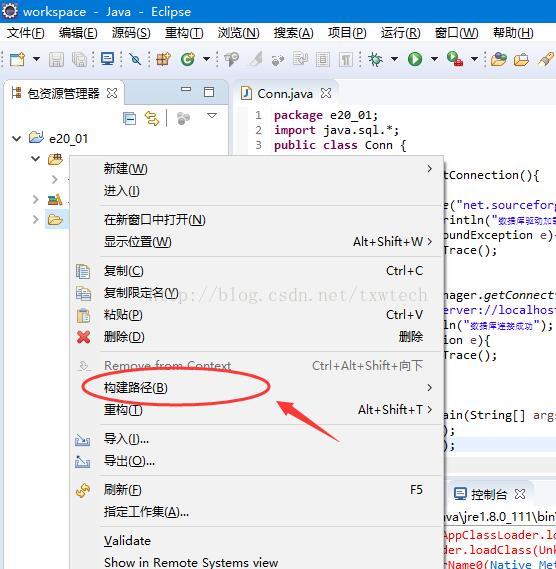Image resolution: width=556 pixels, height=569 pixels.
Task: Click the Open Type search icon
Action: [232, 60]
